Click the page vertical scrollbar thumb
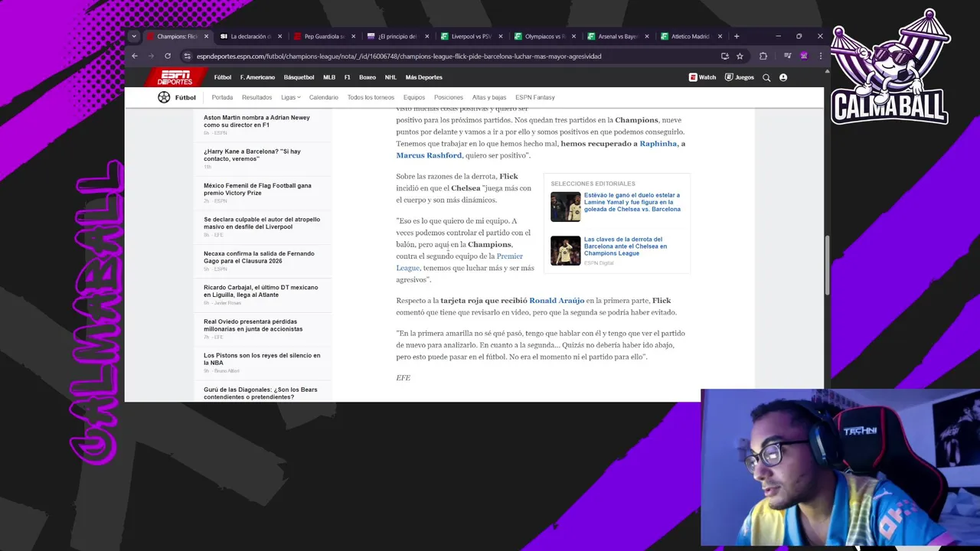The width and height of the screenshot is (980, 551). 827,266
